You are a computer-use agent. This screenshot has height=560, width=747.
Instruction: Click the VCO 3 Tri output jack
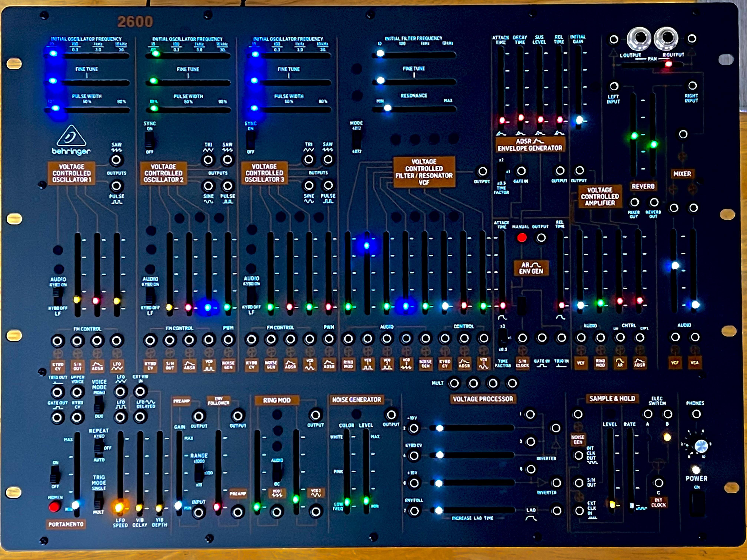pos(309,160)
